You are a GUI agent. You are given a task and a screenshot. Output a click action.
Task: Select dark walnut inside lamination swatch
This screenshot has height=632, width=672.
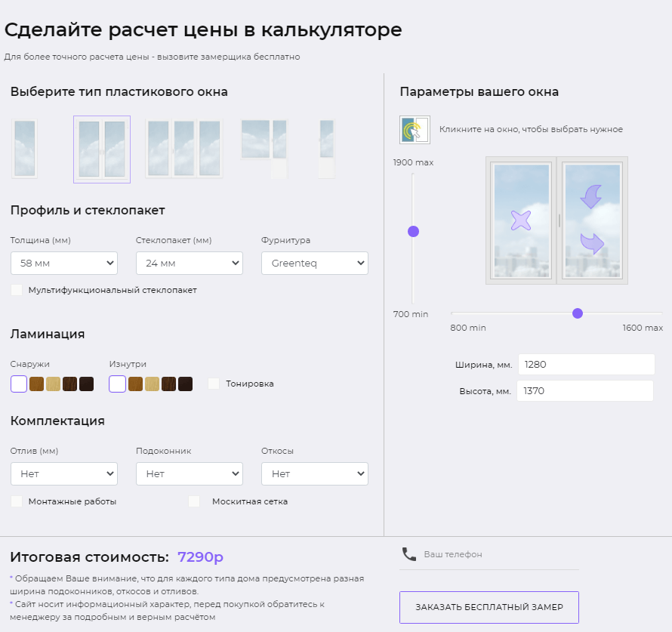(x=169, y=384)
